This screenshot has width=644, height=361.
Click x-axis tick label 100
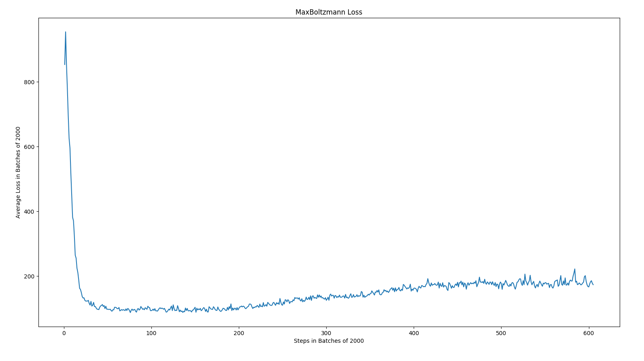click(151, 333)
